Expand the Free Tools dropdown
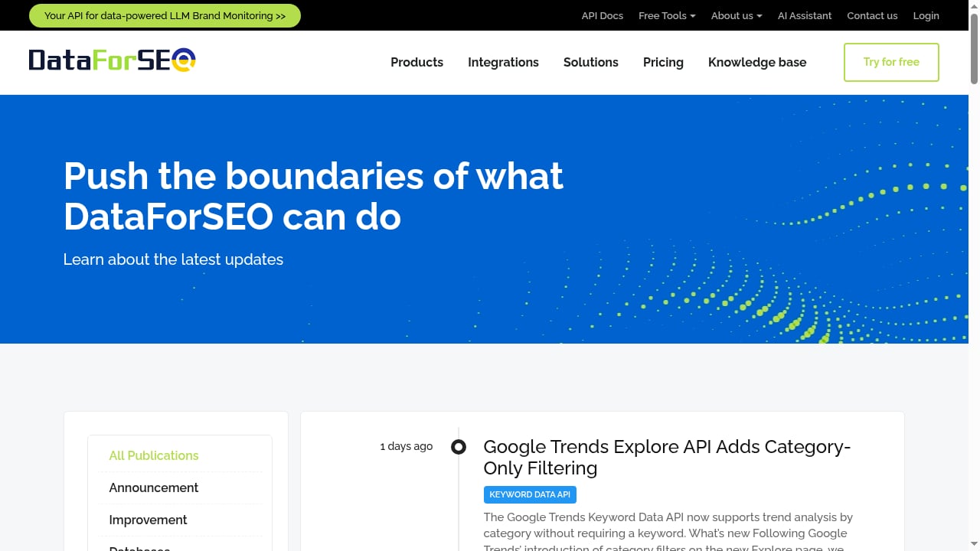This screenshot has width=980, height=551. click(667, 15)
